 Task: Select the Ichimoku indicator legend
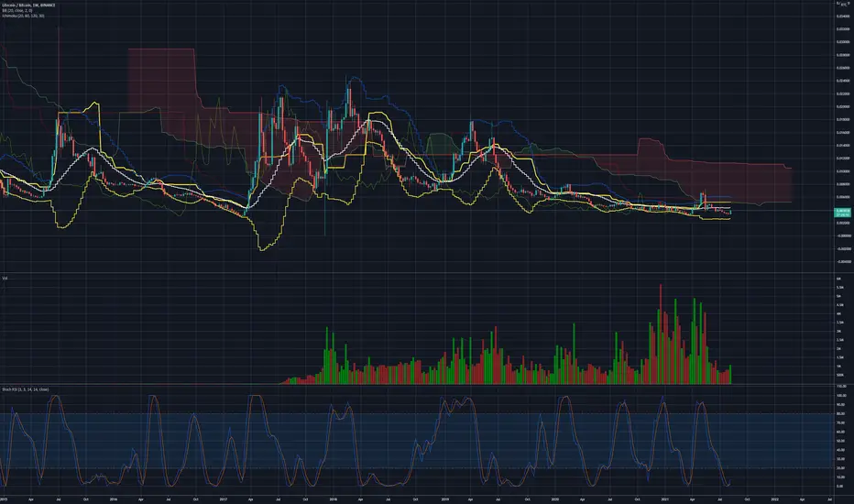pos(23,16)
